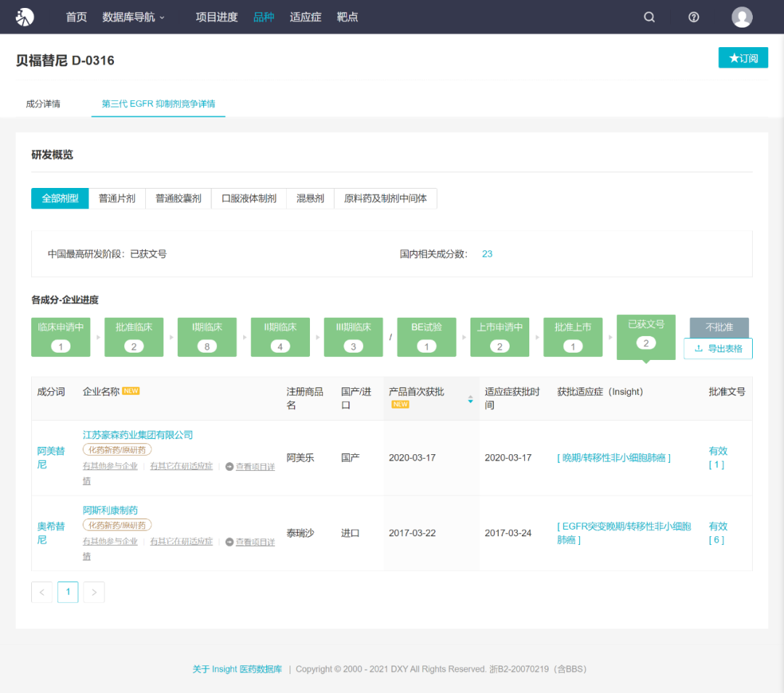Click 有其它在研适应症 in 阿美替尼 row
This screenshot has height=693, width=784.
[181, 466]
